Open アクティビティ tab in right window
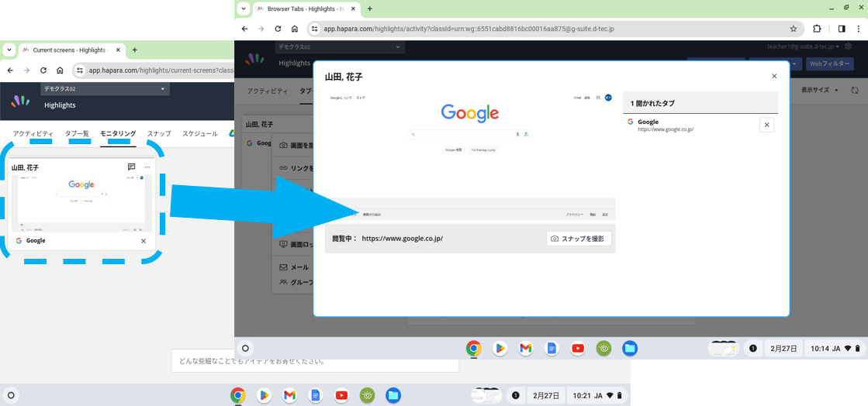 pos(268,90)
